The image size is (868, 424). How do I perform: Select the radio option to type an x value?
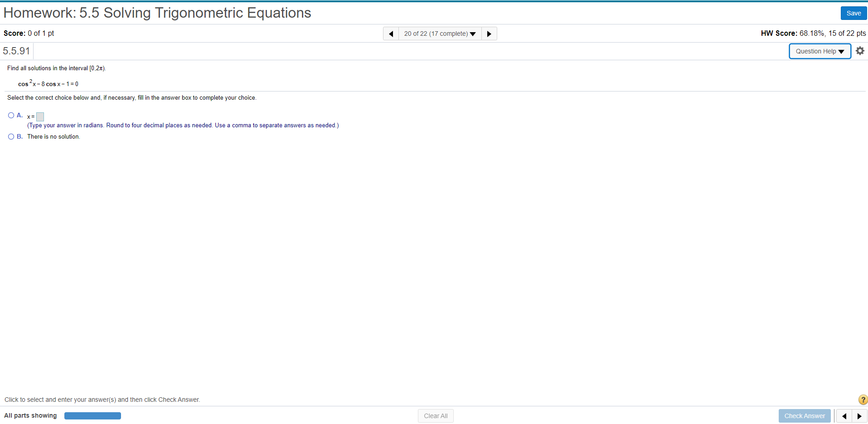10,115
